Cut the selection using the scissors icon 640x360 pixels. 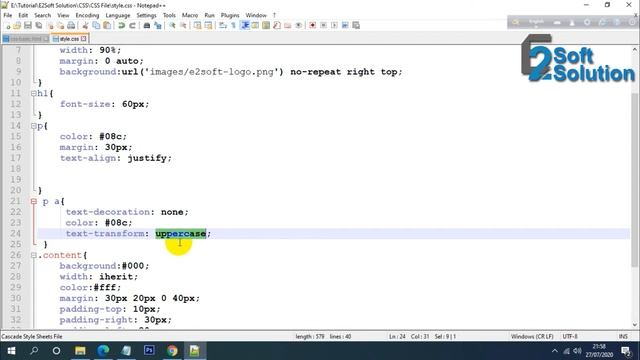[x=86, y=25]
